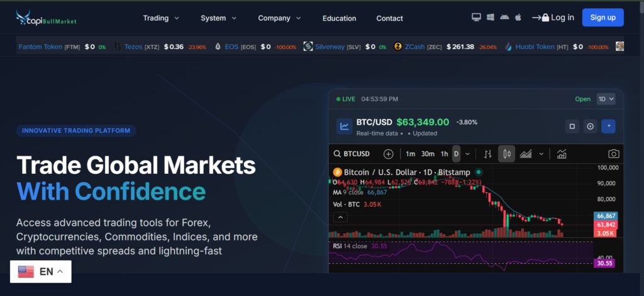The height and width of the screenshot is (296, 644).
Task: Click the Windows download icon
Action: pos(490,17)
